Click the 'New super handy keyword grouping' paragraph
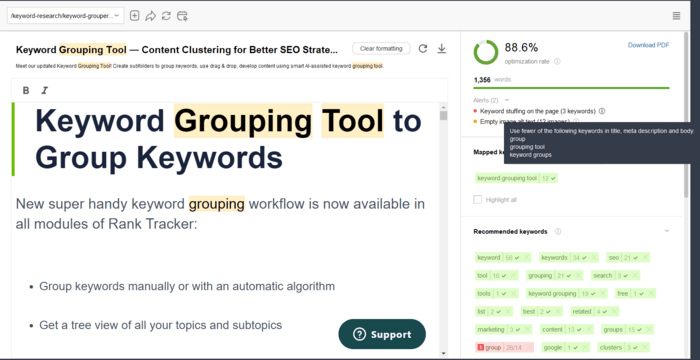This screenshot has height=360, width=700. click(220, 214)
